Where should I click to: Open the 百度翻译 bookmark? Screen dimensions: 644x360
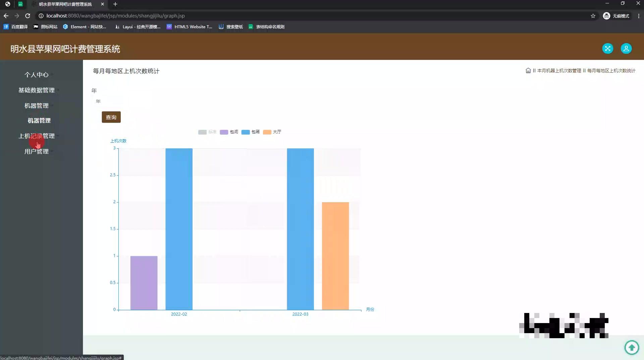coord(16,27)
